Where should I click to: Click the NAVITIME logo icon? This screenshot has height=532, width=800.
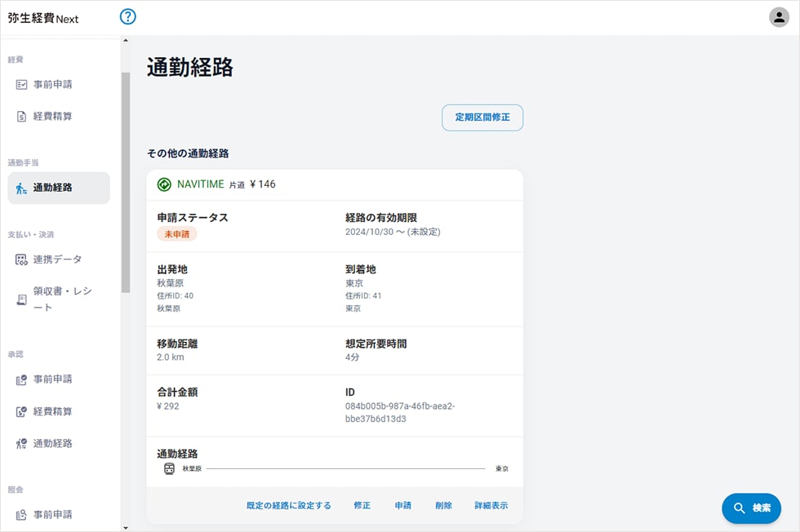pyautogui.click(x=164, y=184)
